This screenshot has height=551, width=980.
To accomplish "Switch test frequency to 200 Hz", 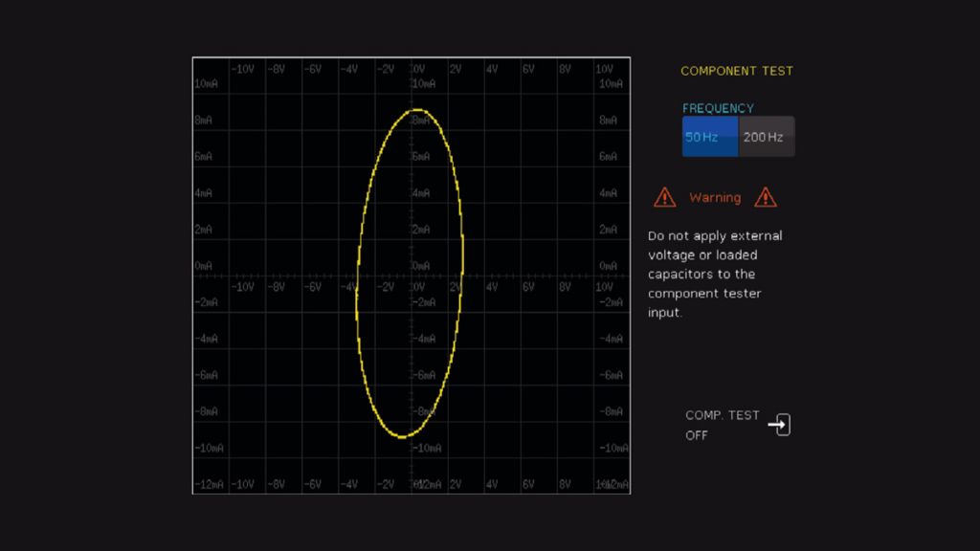I will 766,137.
